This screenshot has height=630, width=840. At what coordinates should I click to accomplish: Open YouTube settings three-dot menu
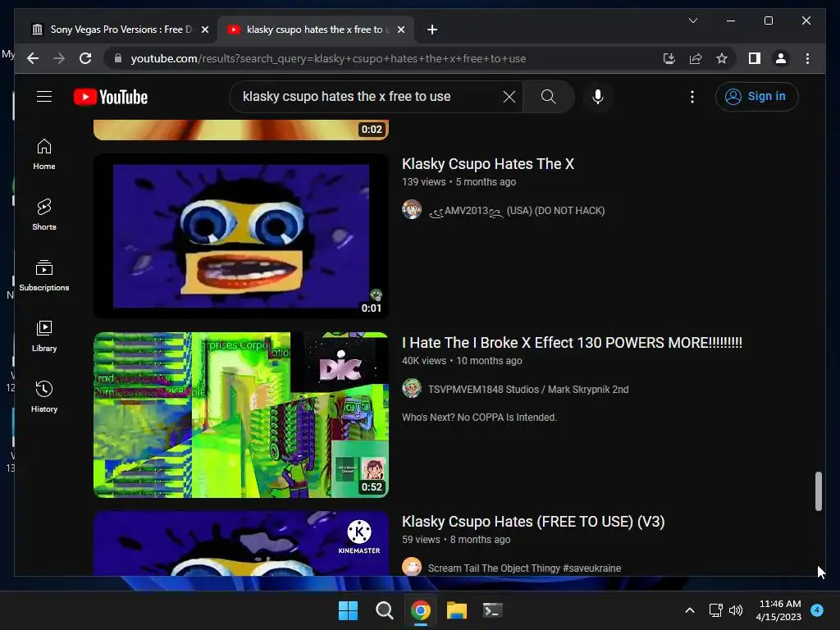(x=692, y=97)
